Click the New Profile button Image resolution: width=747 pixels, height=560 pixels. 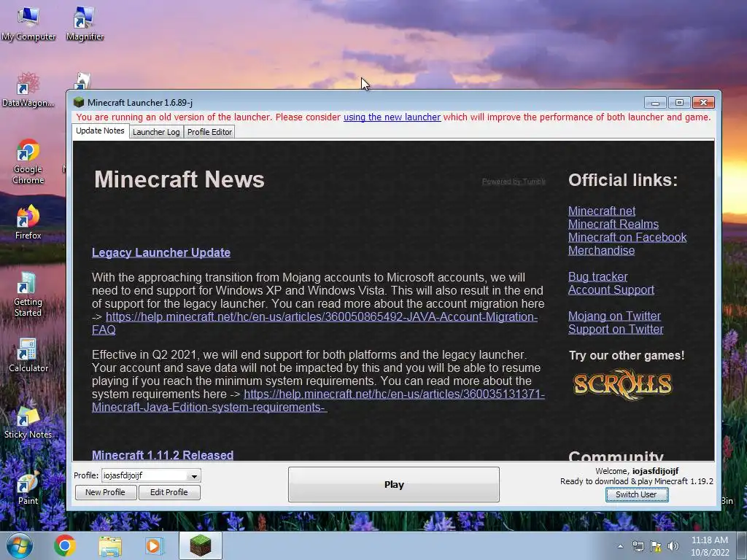point(105,492)
